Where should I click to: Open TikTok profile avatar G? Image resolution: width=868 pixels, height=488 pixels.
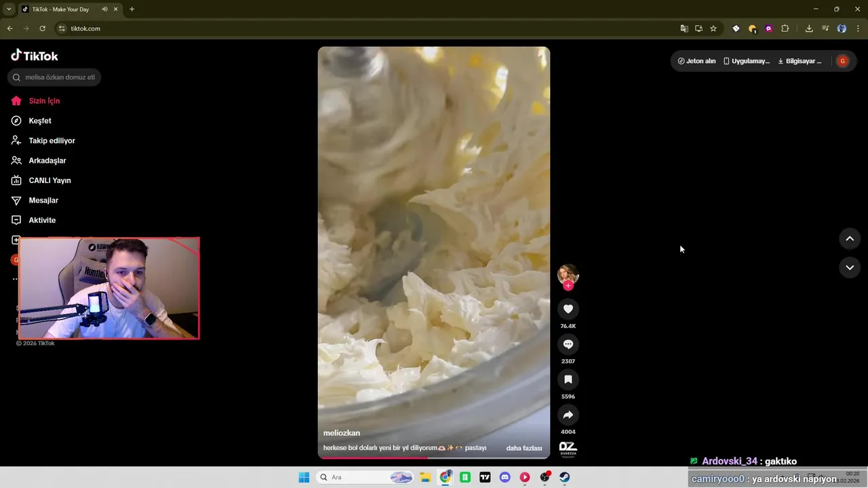(842, 61)
